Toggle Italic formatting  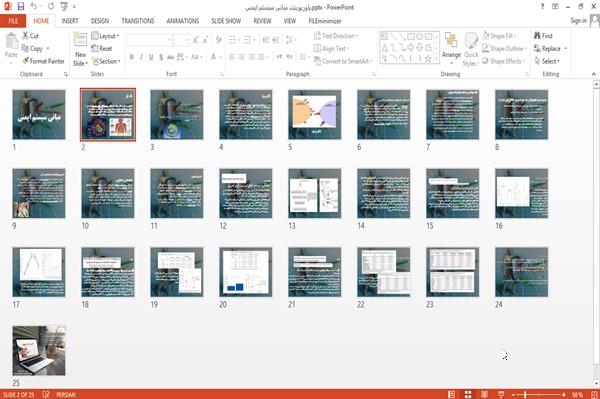pos(141,57)
